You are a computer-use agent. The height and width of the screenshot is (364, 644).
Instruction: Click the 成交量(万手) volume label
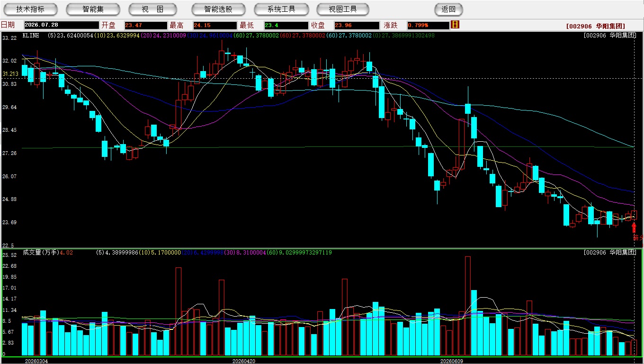(x=41, y=253)
